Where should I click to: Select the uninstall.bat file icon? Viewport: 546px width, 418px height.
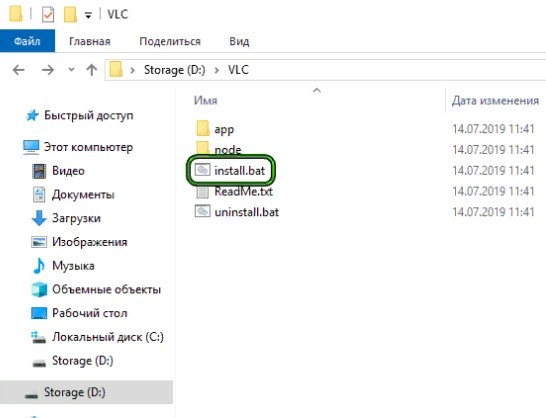click(x=202, y=212)
